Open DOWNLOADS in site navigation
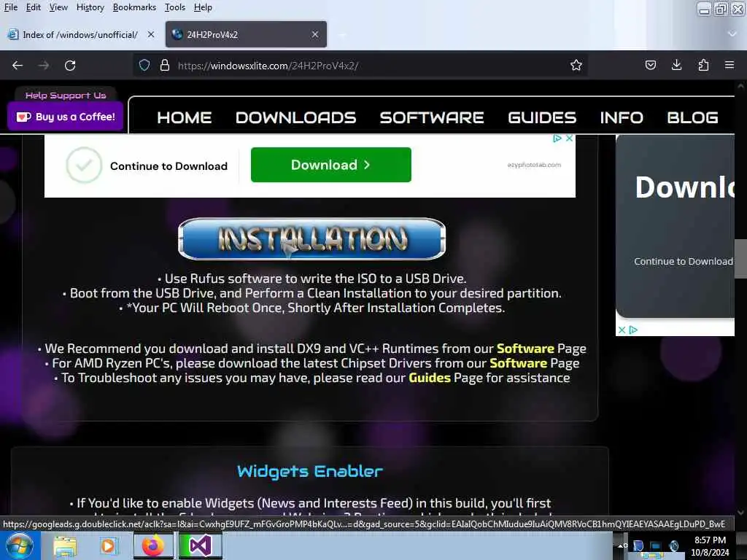 click(x=296, y=117)
